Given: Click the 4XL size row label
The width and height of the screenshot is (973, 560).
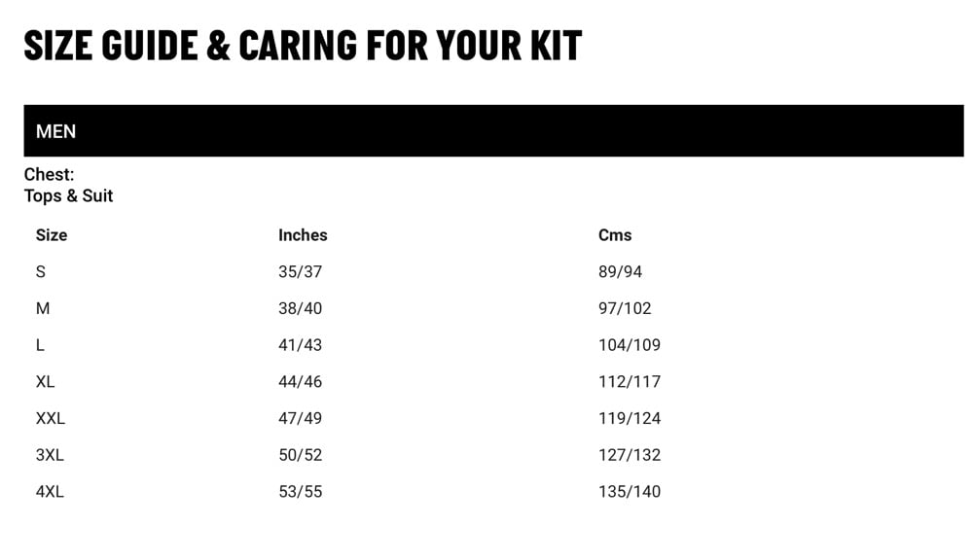Looking at the screenshot, I should point(50,492).
